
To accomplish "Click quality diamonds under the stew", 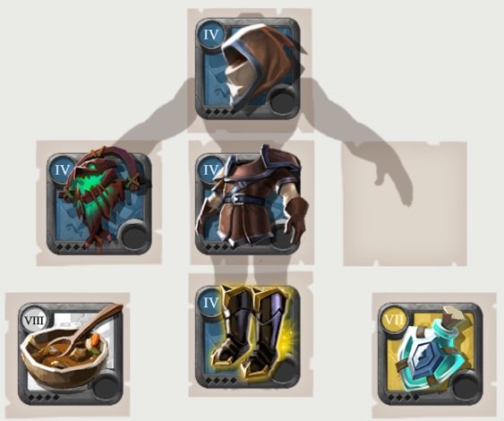I will [x=43, y=398].
